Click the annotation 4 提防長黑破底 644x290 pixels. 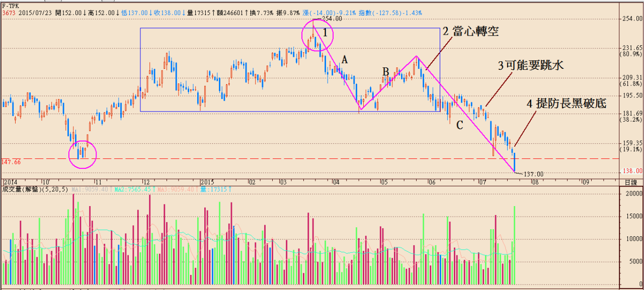[566, 104]
